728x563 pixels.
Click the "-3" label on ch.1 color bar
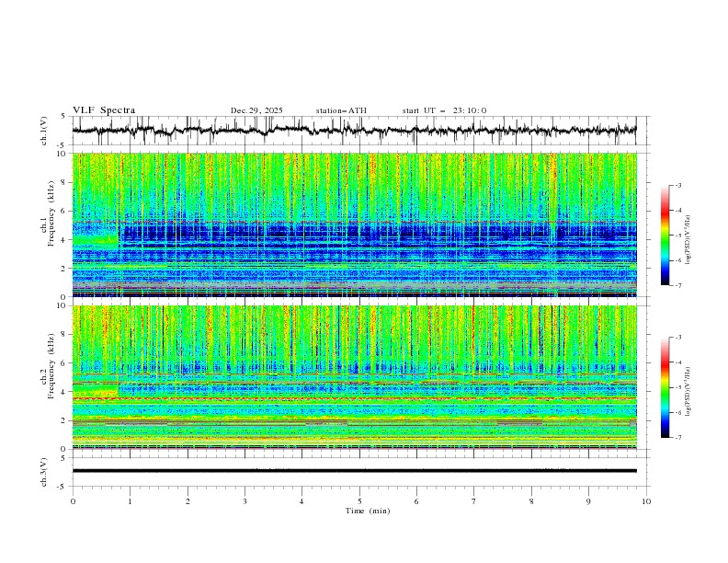[x=678, y=186]
